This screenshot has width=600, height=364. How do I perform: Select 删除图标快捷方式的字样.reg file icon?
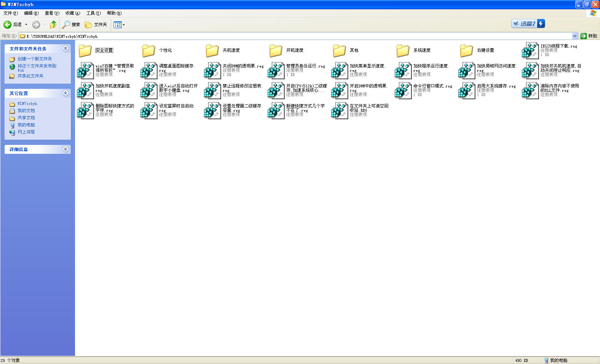(85, 111)
